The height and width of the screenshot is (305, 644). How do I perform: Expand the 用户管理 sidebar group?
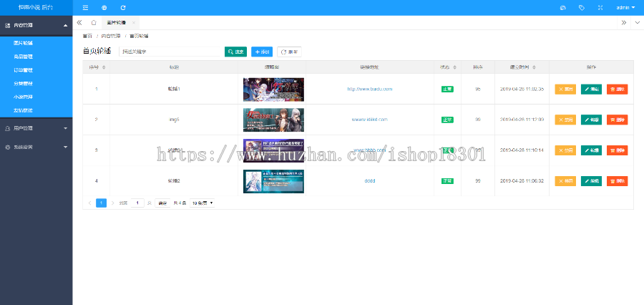36,128
